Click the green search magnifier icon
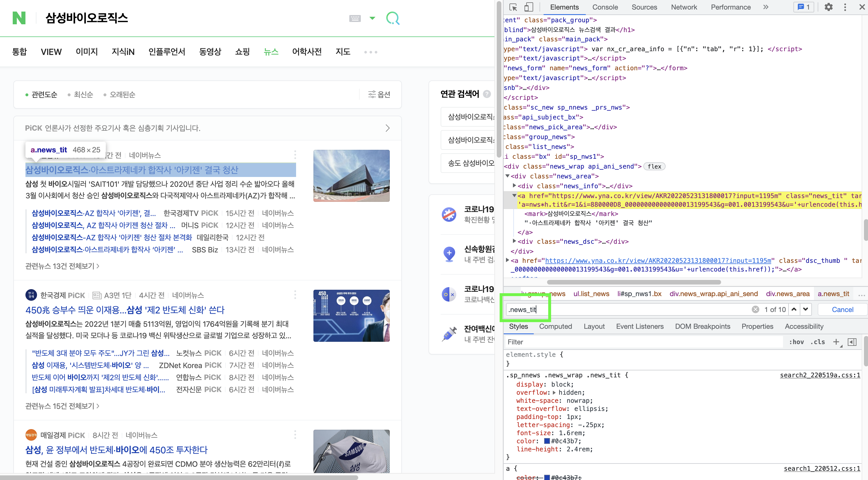Image resolution: width=868 pixels, height=480 pixels. [x=393, y=18]
